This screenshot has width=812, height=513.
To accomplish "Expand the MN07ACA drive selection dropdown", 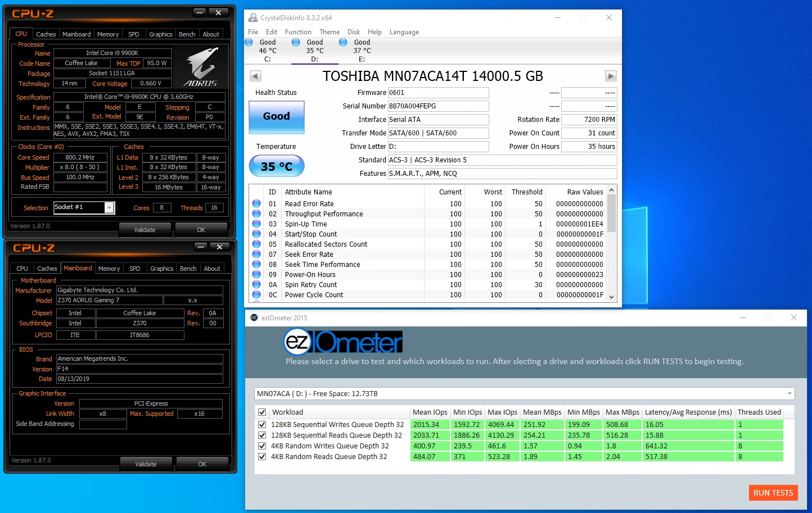I will 790,394.
